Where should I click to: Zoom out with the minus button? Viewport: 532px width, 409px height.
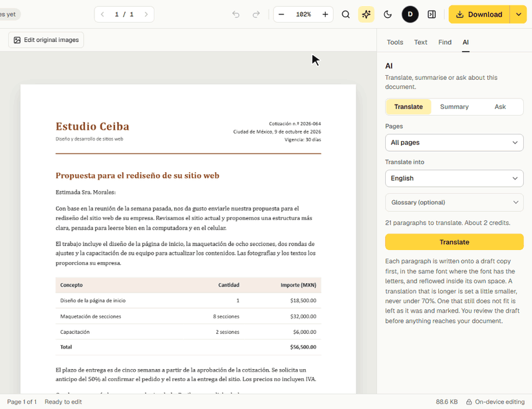pos(281,14)
